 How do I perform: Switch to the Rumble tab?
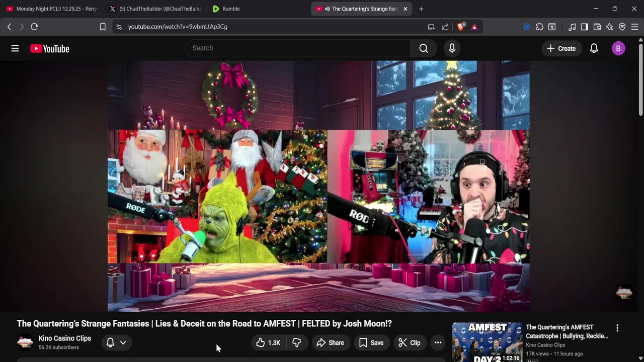pyautogui.click(x=258, y=9)
